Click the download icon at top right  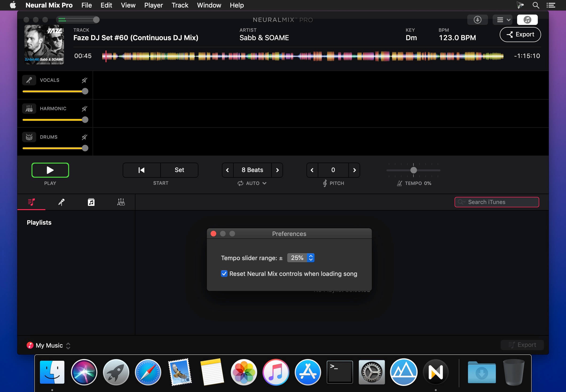(477, 20)
